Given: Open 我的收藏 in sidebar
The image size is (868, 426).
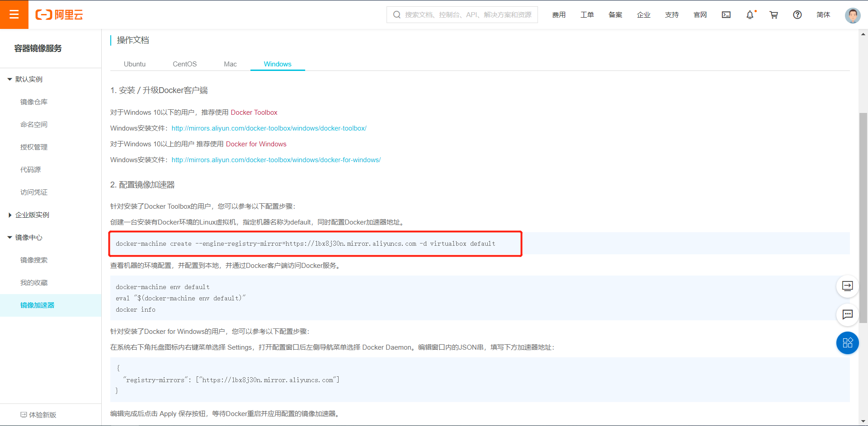Looking at the screenshot, I should click(34, 283).
